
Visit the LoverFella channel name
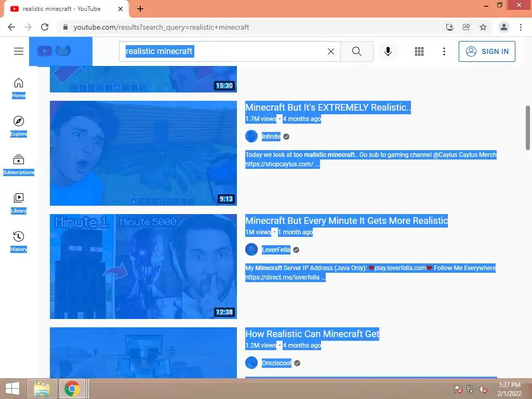[x=276, y=250]
